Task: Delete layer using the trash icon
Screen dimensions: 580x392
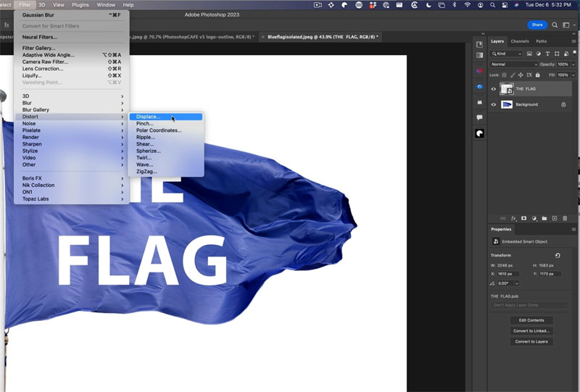Action: click(565, 218)
